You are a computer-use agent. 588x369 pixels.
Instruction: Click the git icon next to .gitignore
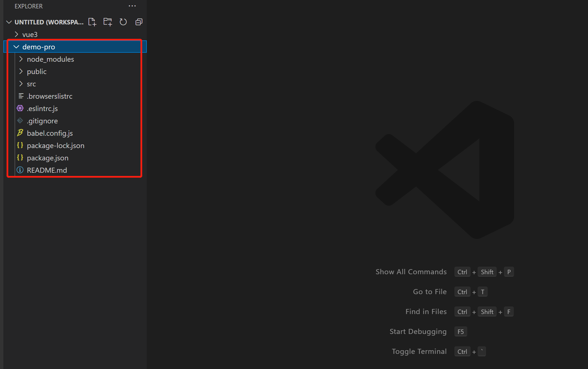(20, 121)
